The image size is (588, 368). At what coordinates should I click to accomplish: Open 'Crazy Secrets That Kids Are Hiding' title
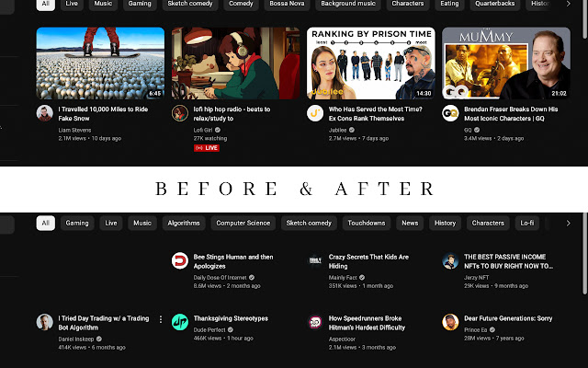(x=368, y=261)
